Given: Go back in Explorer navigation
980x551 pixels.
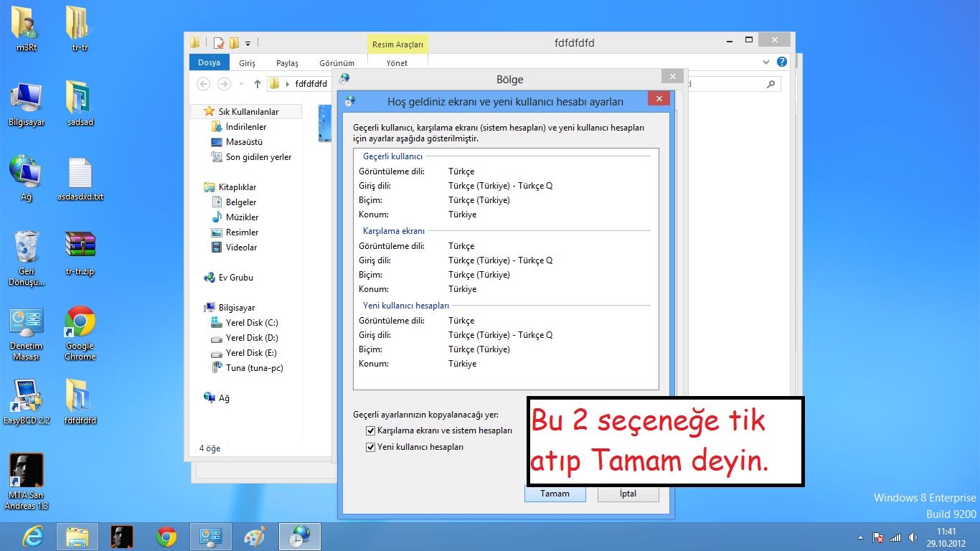Looking at the screenshot, I should tap(204, 84).
